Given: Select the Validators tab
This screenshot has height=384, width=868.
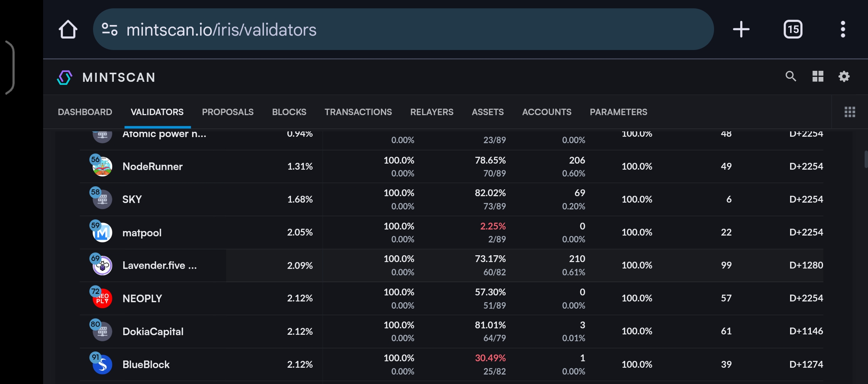Looking at the screenshot, I should pos(157,112).
